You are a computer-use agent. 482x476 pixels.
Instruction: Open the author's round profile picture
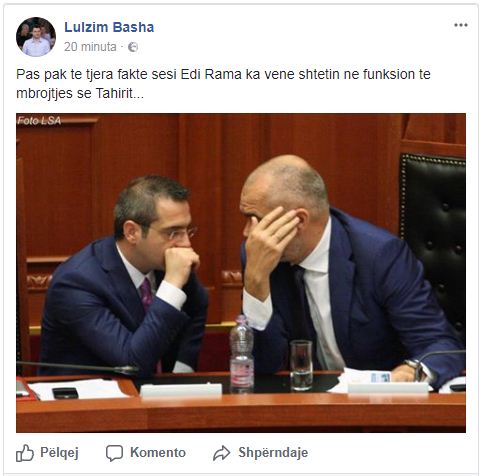[36, 37]
